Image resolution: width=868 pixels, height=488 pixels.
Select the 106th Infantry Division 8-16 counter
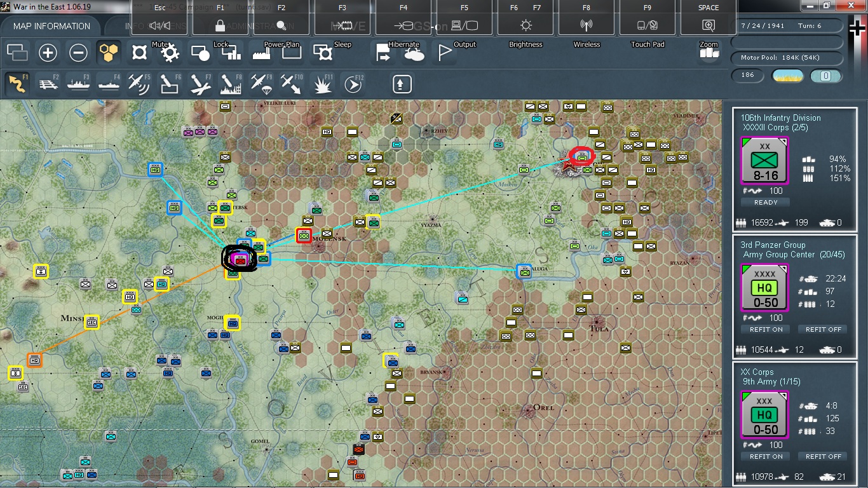click(x=765, y=161)
